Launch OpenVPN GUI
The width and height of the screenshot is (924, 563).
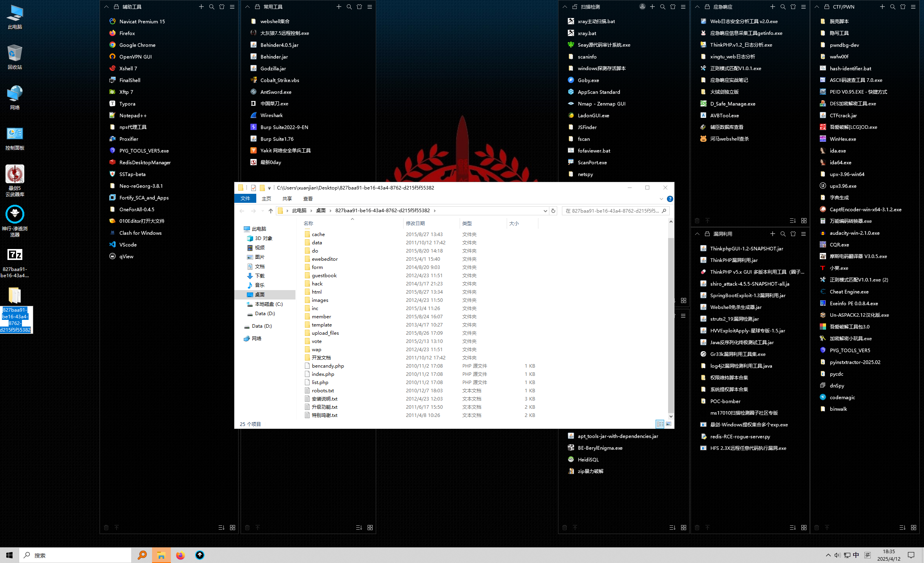coord(130,57)
